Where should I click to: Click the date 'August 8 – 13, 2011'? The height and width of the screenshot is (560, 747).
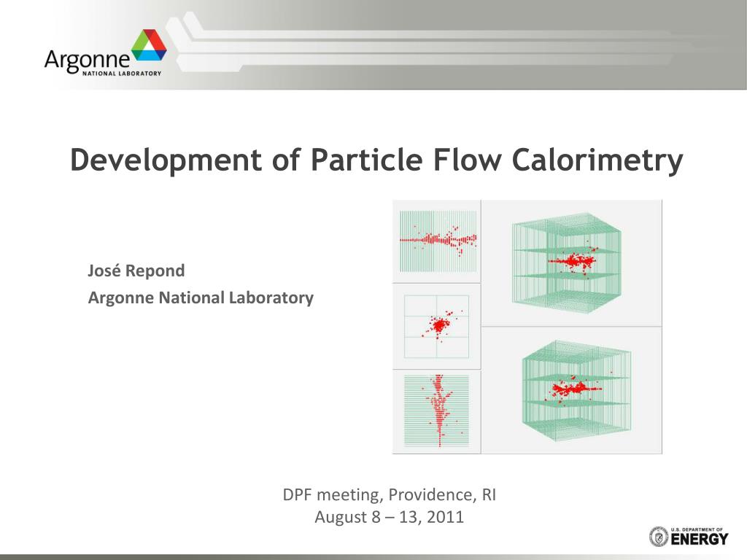[390, 517]
